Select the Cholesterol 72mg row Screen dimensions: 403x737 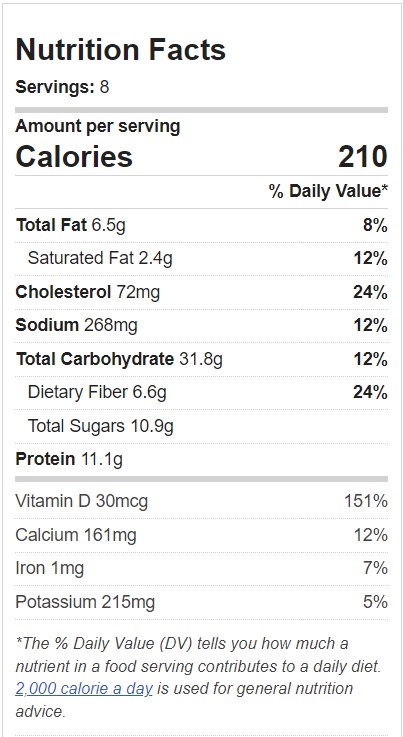click(x=202, y=292)
